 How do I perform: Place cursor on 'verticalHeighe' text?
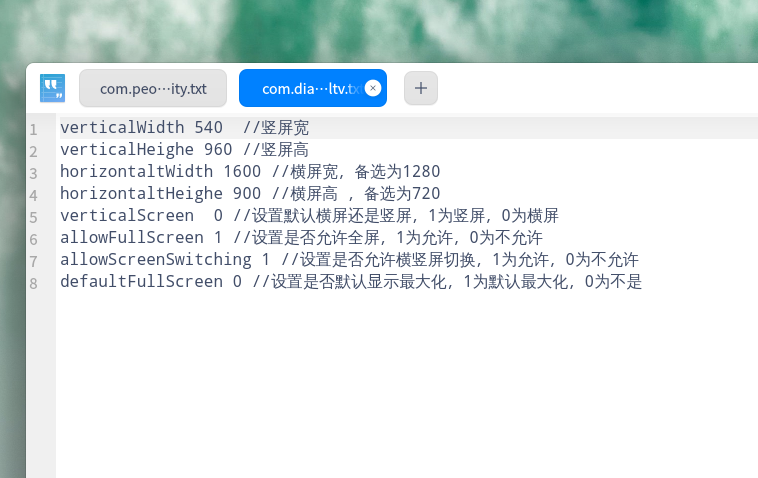tap(127, 149)
